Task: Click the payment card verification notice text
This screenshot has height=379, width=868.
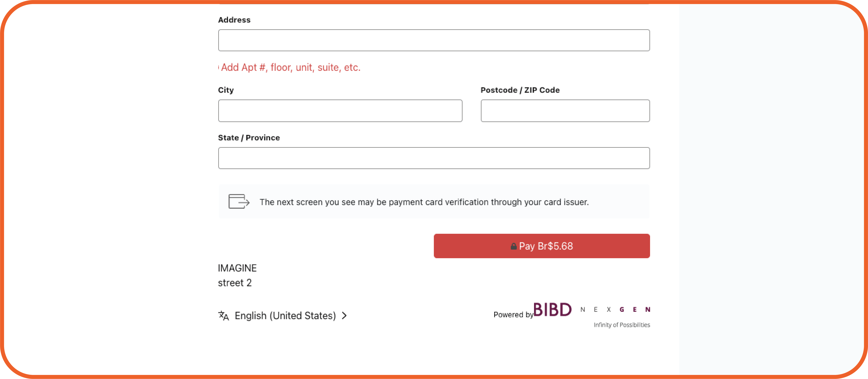Action: 424,202
